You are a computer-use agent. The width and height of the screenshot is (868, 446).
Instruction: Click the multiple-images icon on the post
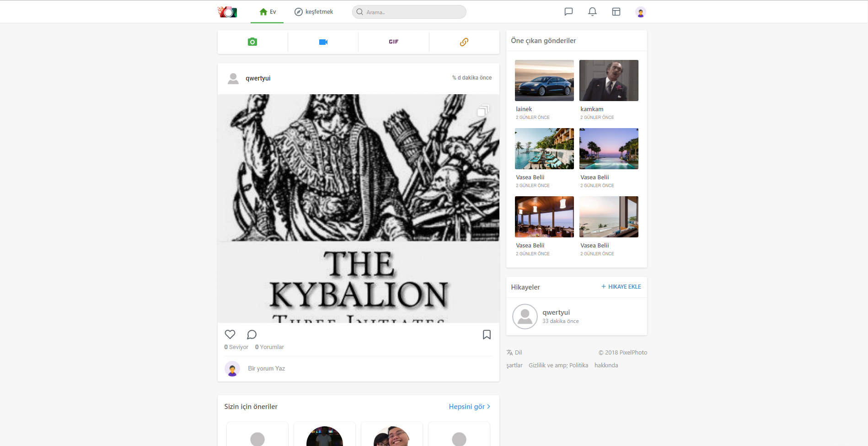483,110
